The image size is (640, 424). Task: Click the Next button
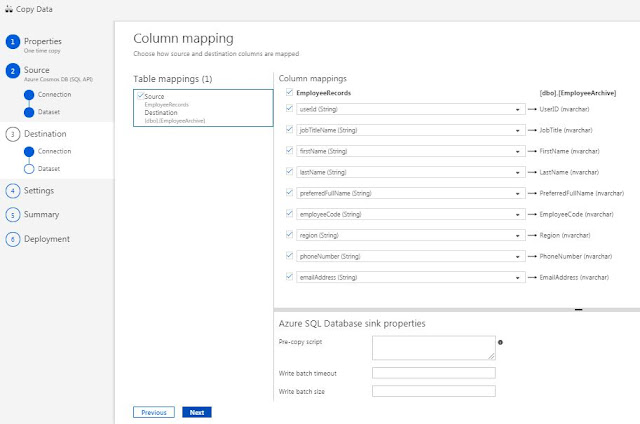[197, 412]
